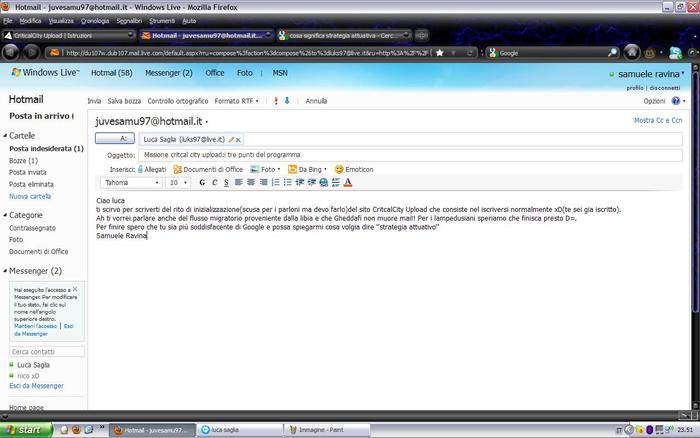Open luca saglia taskbar window
Image resolution: width=700 pixels, height=438 pixels.
click(240, 430)
